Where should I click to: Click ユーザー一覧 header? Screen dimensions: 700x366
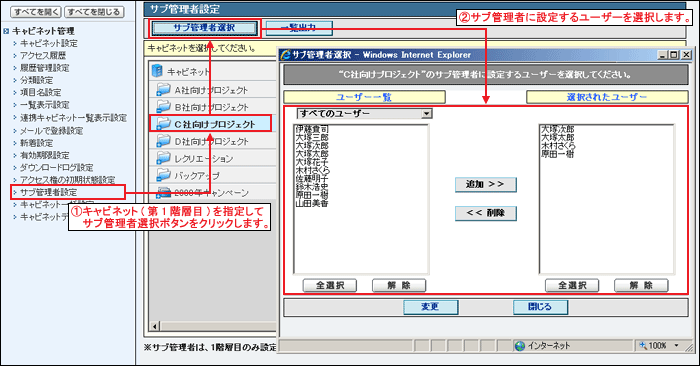364,97
